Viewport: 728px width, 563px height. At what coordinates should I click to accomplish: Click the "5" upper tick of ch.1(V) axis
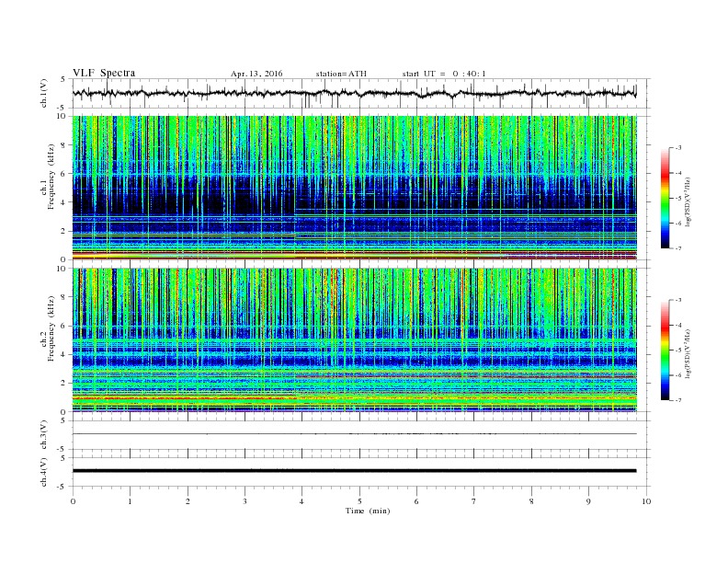[63, 79]
